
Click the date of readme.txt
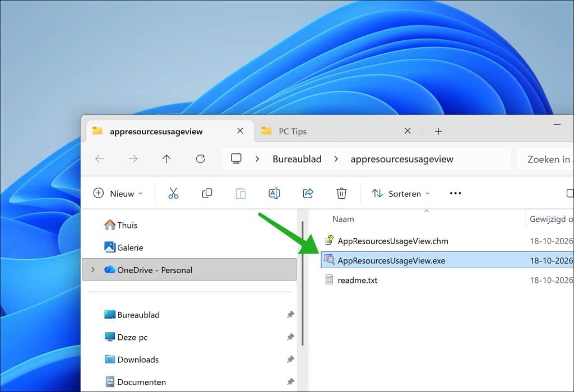pyautogui.click(x=552, y=280)
